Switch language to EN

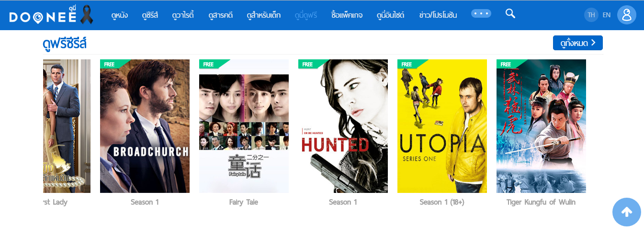607,15
